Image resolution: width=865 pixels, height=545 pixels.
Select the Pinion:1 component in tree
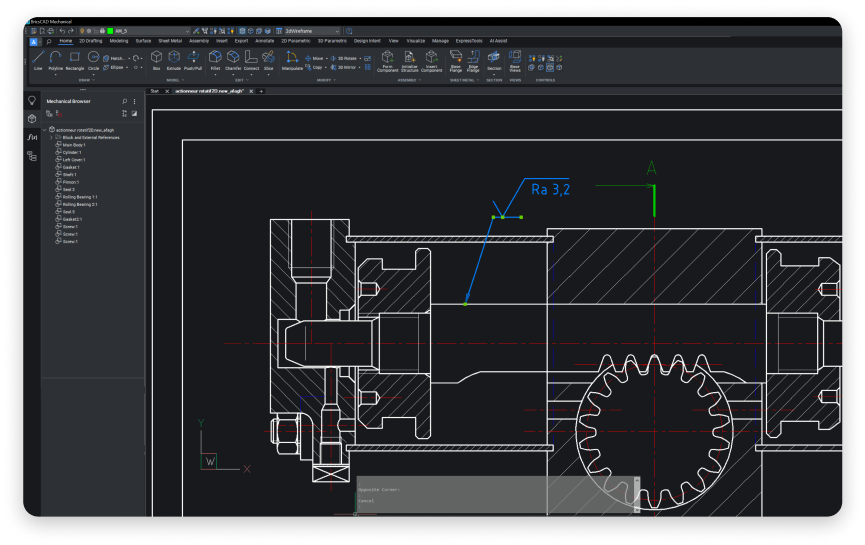click(71, 182)
